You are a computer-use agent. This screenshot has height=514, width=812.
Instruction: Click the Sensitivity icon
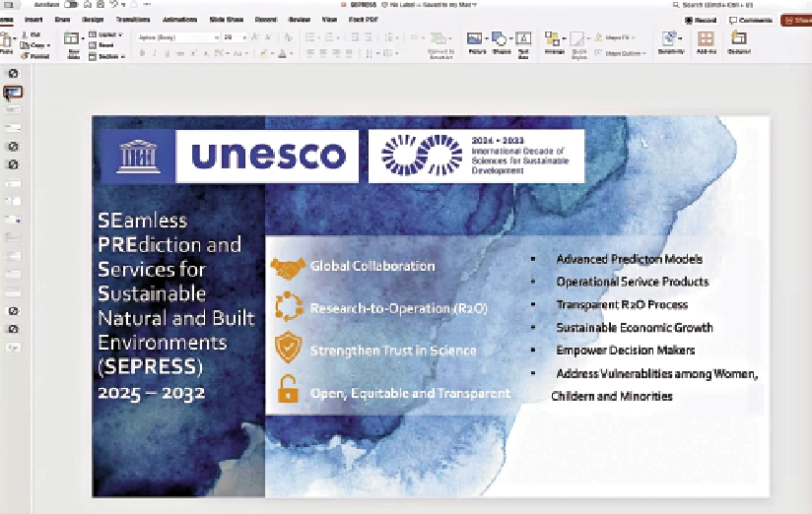pyautogui.click(x=672, y=40)
